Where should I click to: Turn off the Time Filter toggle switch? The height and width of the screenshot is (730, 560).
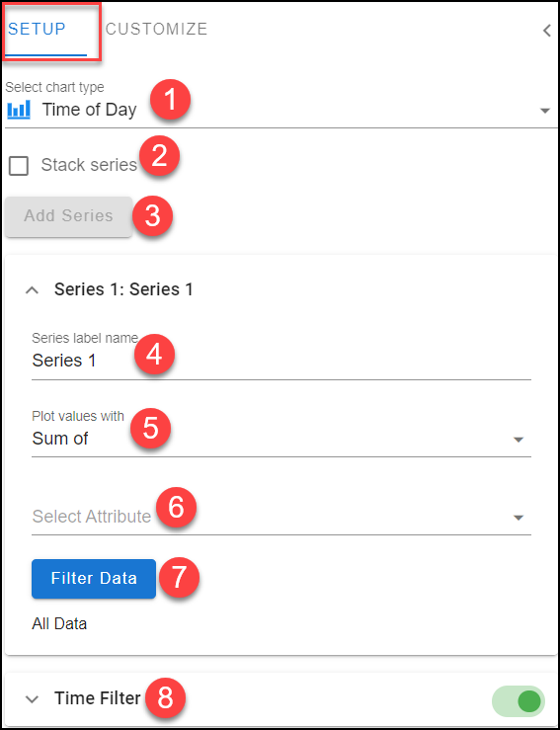[x=519, y=700]
